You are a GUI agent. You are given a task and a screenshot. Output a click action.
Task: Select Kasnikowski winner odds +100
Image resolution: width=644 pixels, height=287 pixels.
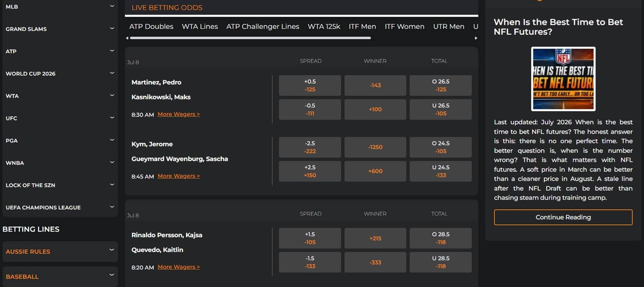375,110
